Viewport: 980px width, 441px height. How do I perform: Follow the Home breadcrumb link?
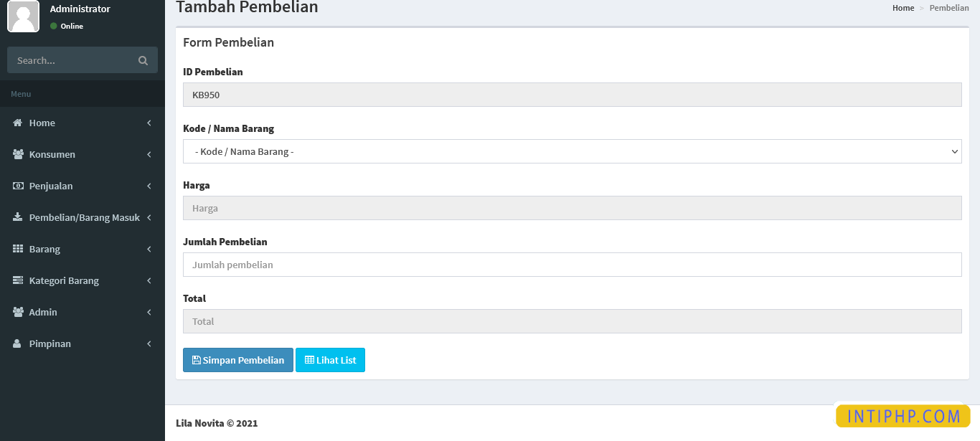pyautogui.click(x=903, y=8)
